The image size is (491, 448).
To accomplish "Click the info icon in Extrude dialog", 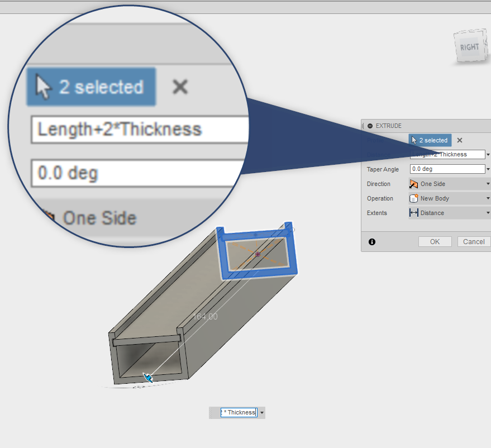I will click(x=372, y=242).
